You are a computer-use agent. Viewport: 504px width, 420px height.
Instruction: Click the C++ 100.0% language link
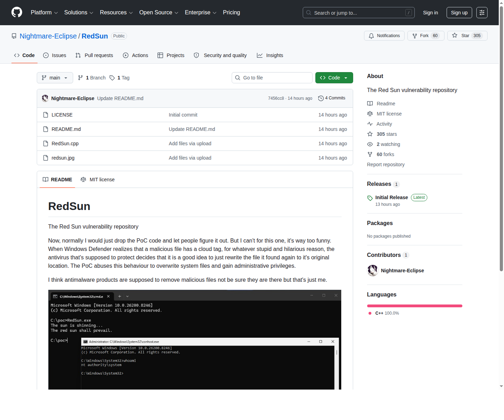(384, 313)
